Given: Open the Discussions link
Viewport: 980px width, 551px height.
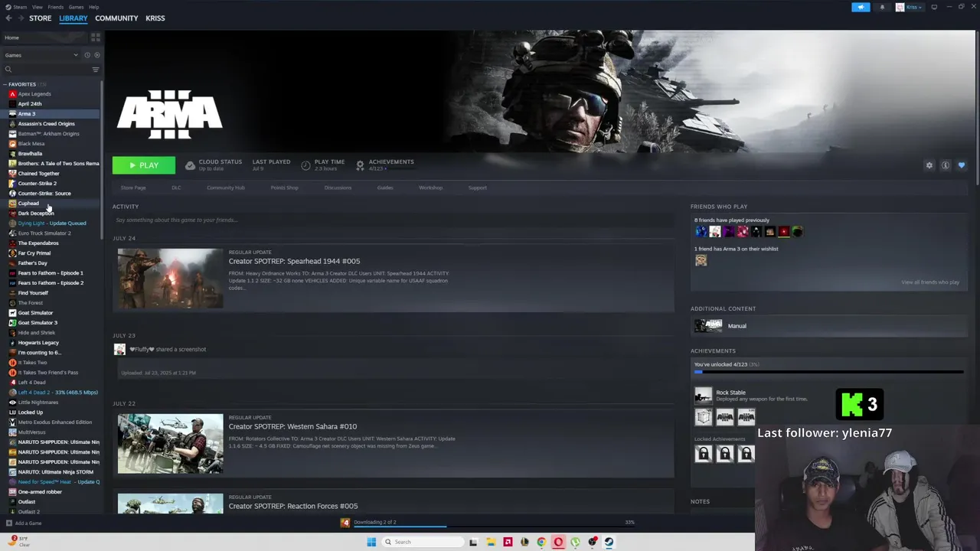Looking at the screenshot, I should pos(338,187).
